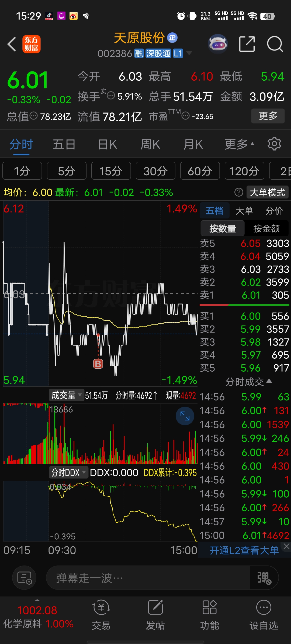Tap the 买2 5.99 order row

click(x=244, y=329)
